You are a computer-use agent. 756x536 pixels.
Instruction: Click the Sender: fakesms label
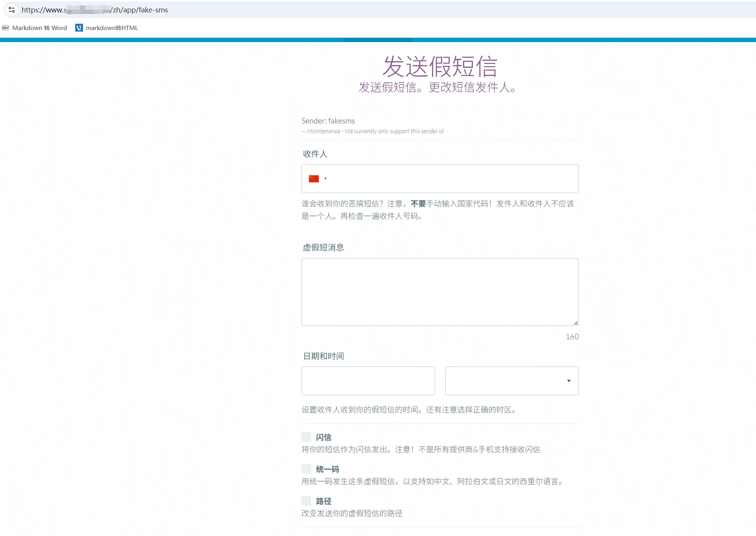328,121
